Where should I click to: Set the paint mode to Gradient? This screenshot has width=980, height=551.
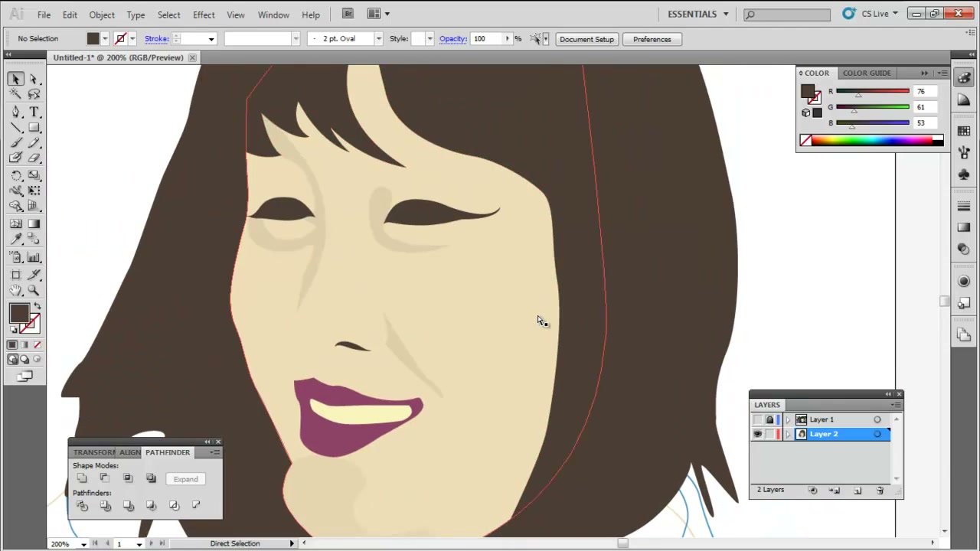[x=24, y=345]
